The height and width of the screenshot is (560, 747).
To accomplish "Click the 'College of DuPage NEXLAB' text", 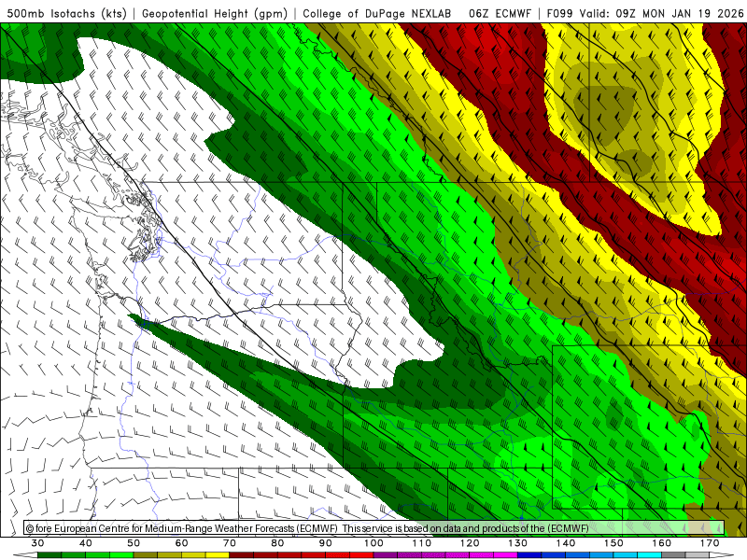I will point(377,13).
